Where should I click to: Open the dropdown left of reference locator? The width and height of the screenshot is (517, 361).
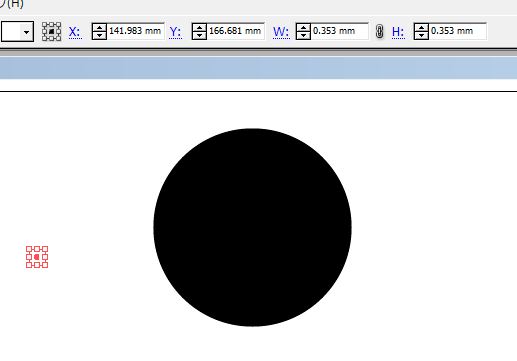26,32
